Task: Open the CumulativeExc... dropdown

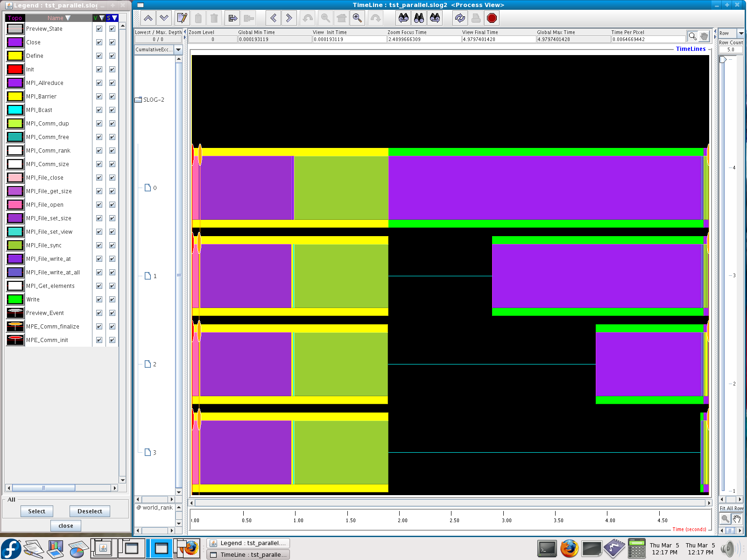Action: tap(178, 49)
